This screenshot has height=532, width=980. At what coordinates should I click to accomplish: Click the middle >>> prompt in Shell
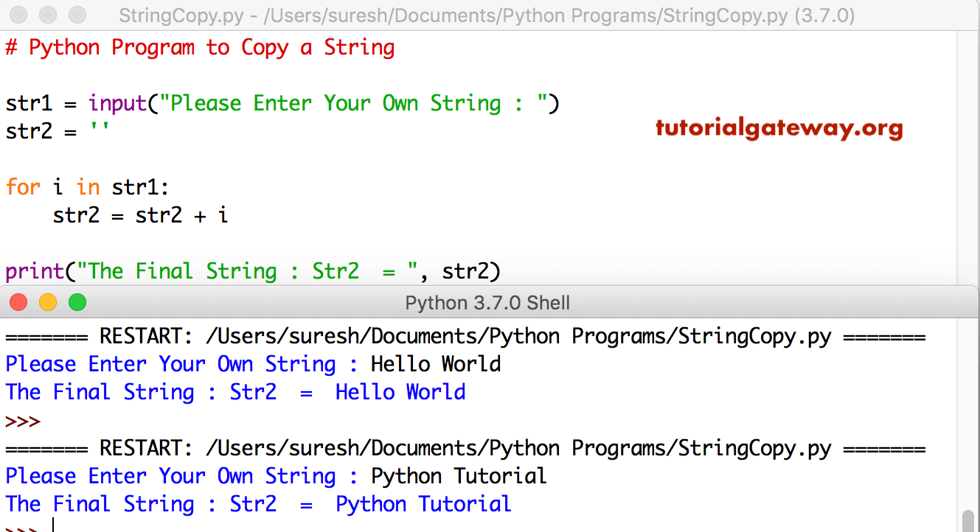pyautogui.click(x=21, y=420)
